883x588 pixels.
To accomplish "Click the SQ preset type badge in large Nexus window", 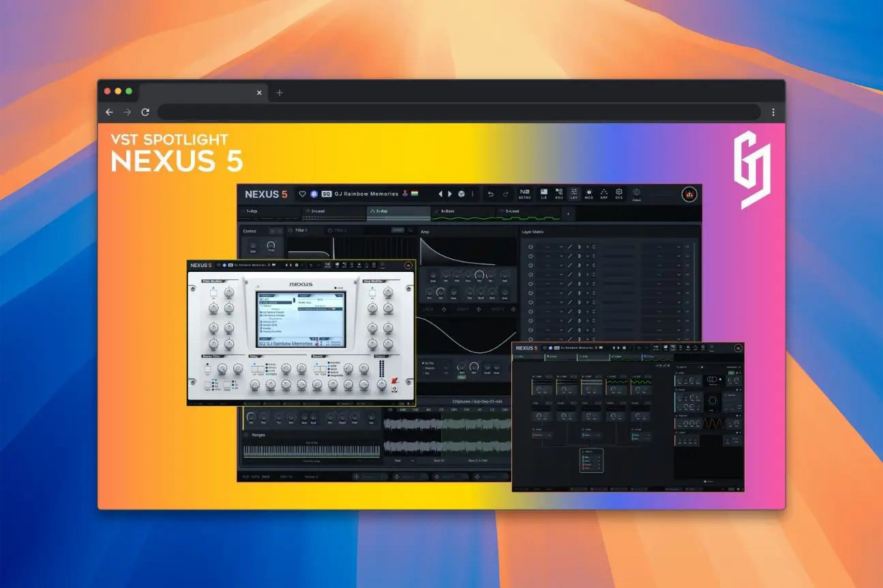I will [x=327, y=194].
